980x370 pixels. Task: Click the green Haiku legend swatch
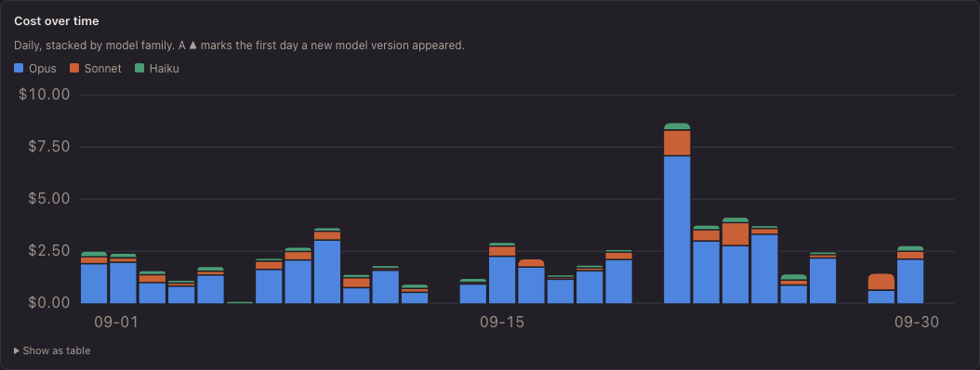(x=140, y=68)
